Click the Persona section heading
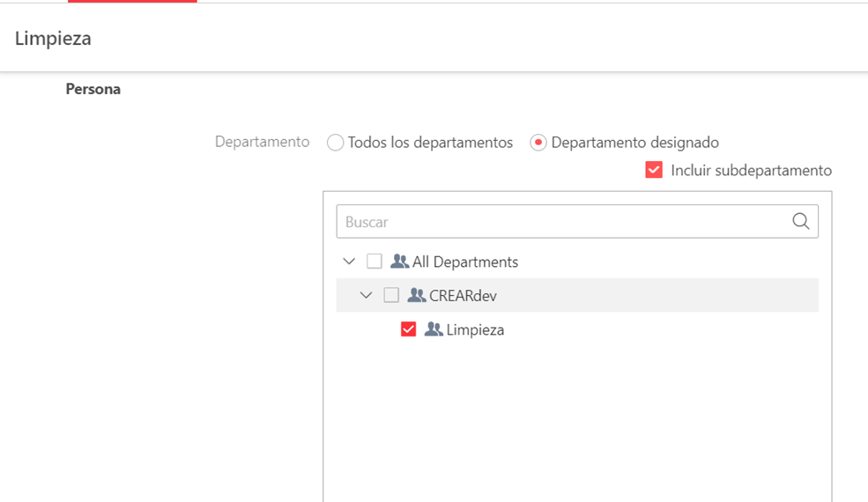 pos(93,89)
